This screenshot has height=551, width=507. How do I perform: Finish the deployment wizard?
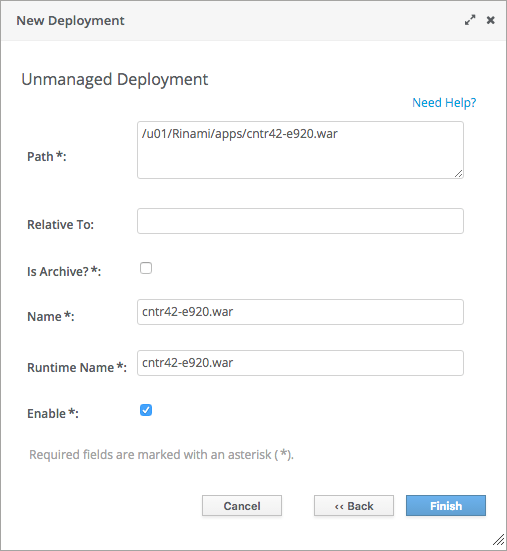pyautogui.click(x=446, y=506)
